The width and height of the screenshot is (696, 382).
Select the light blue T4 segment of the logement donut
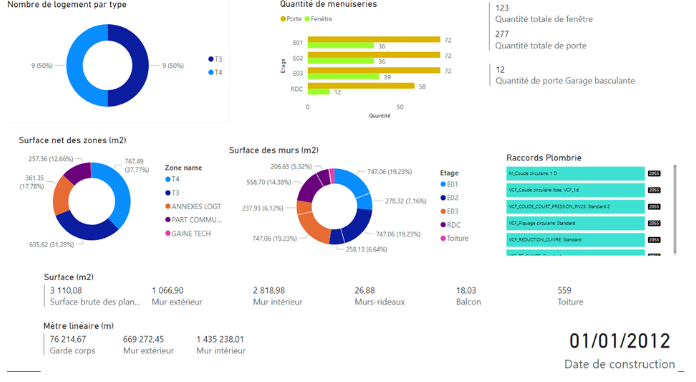(x=75, y=66)
